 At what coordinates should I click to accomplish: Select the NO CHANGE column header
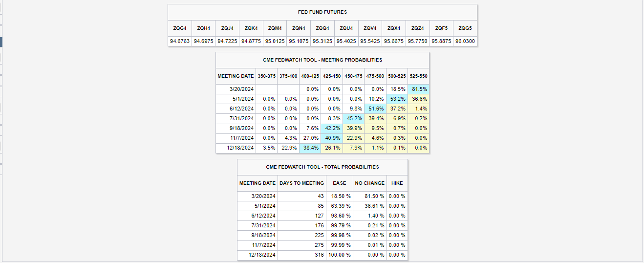[369, 183]
